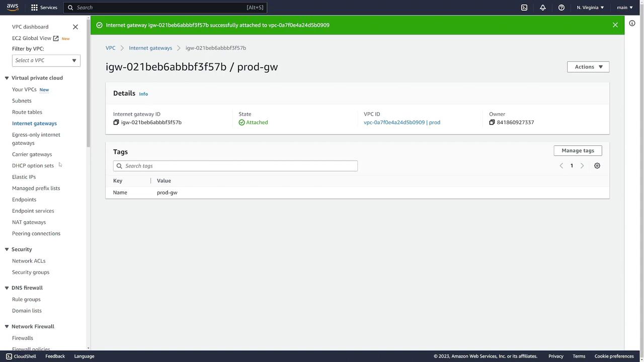Open the Privacy footer link
This screenshot has width=644, height=362.
pyautogui.click(x=556, y=356)
